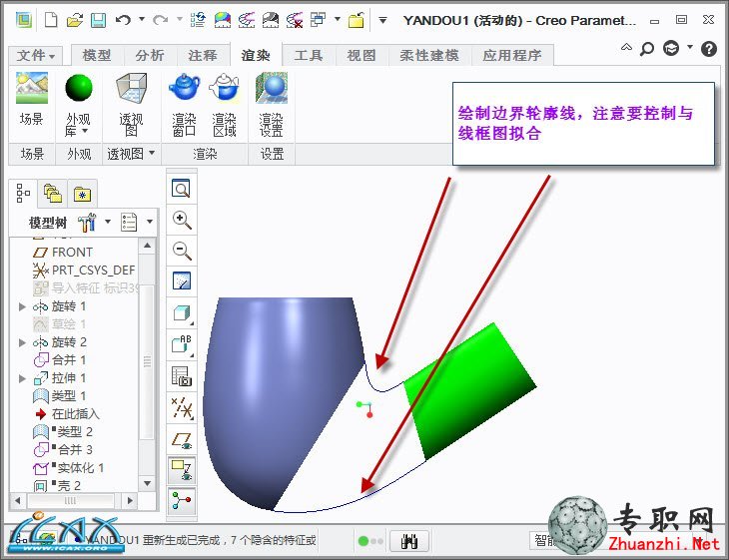Image resolution: width=729 pixels, height=560 pixels.
Task: Expand the 拉伸 1 feature node
Action: [22, 378]
